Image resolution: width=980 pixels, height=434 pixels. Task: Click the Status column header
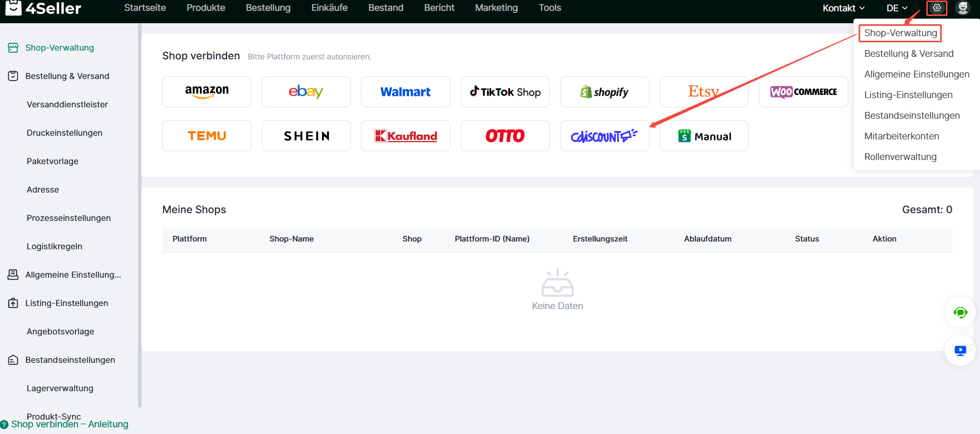click(807, 239)
